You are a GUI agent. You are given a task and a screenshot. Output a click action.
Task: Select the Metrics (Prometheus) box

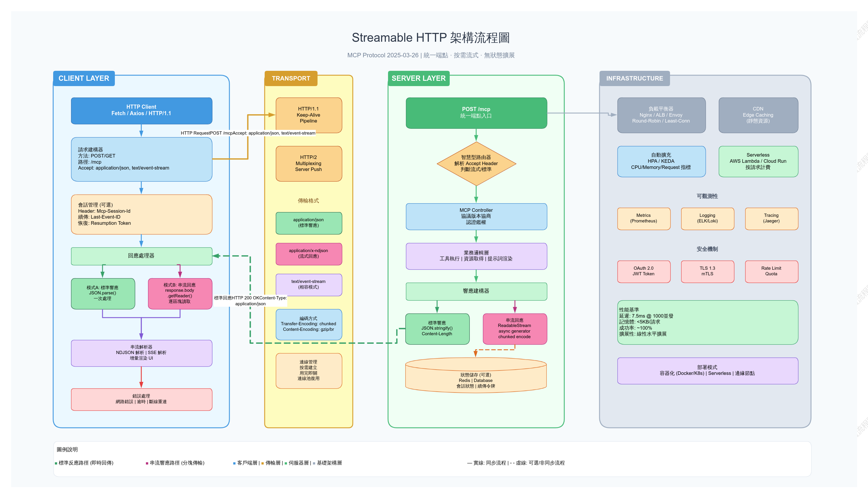click(x=644, y=219)
